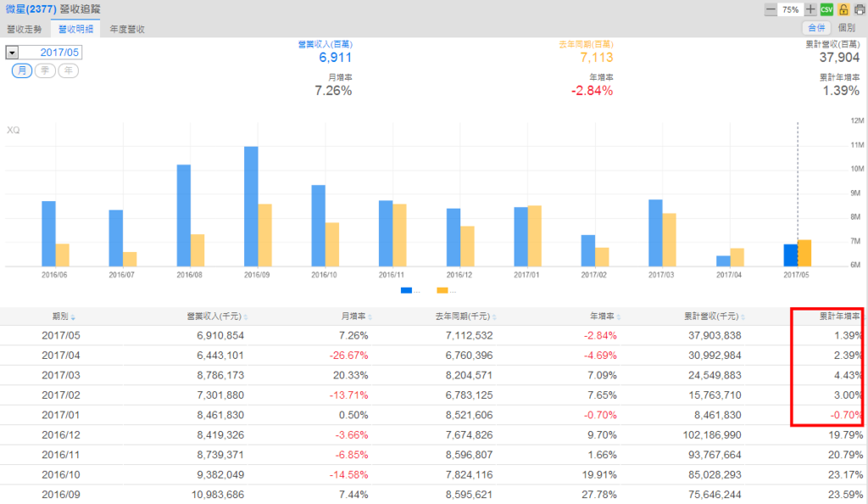Select the 月 monthly period option
868x504 pixels.
pyautogui.click(x=22, y=70)
